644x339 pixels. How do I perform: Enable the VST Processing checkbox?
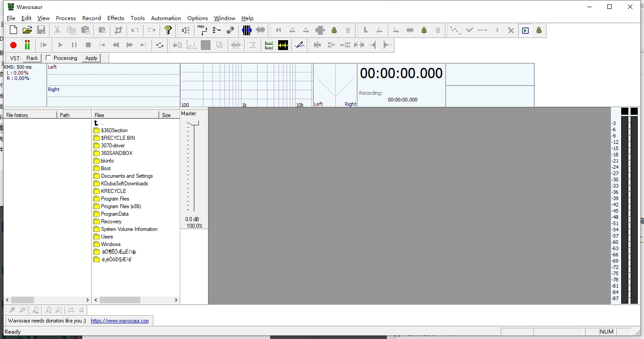coord(49,58)
